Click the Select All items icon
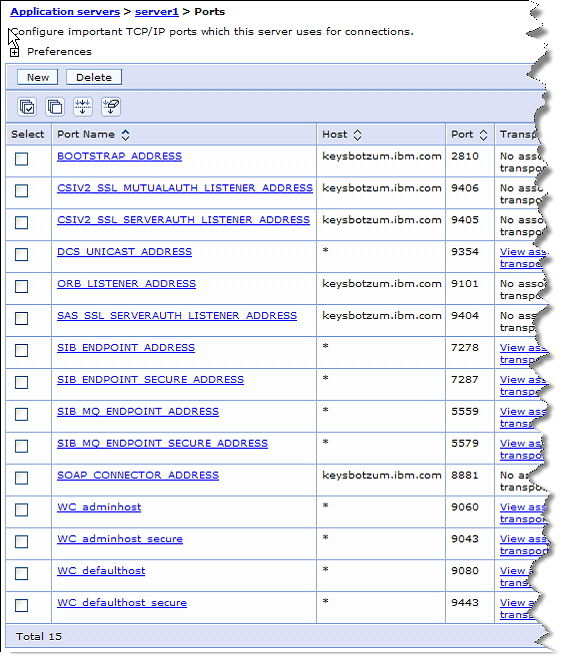Viewport: 562px width, 657px height. (27, 107)
